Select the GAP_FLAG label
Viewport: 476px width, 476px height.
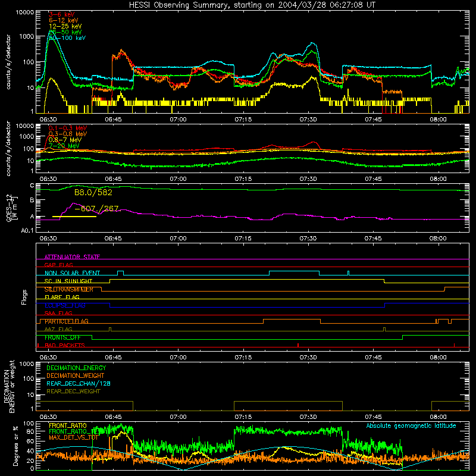58,265
